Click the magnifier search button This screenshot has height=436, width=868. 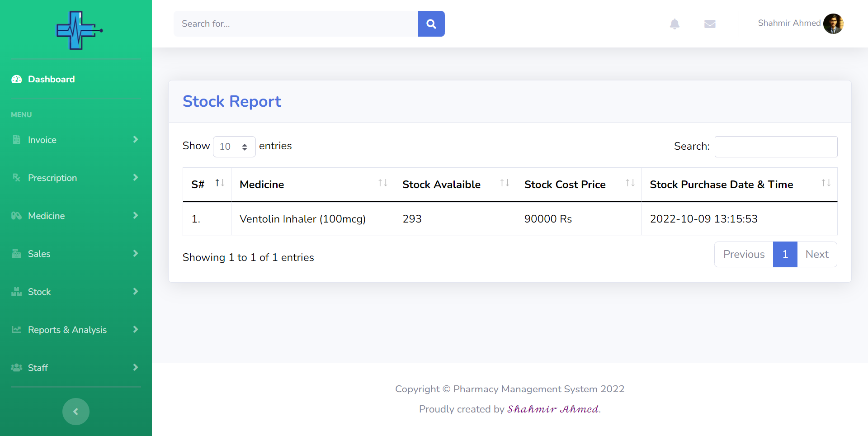[431, 24]
